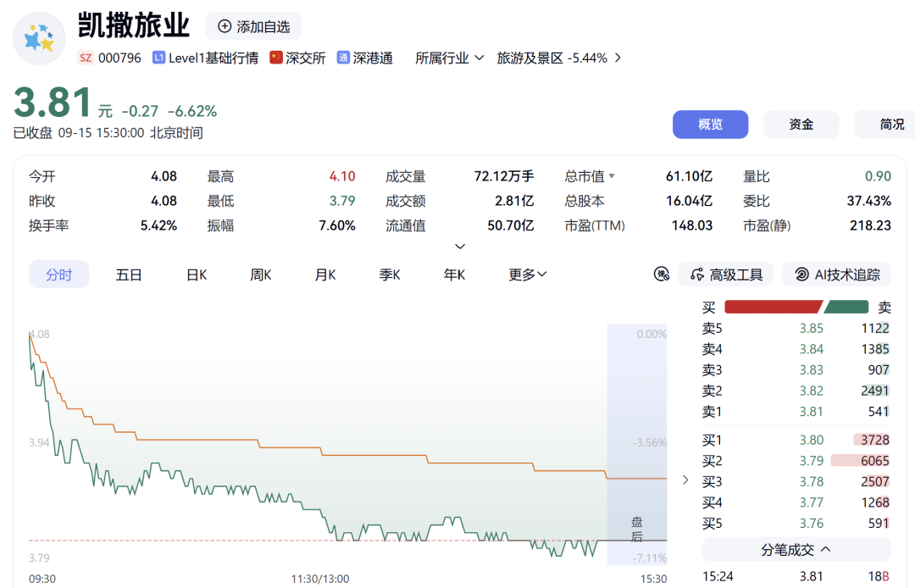Collapse the order book side arrow

685,480
